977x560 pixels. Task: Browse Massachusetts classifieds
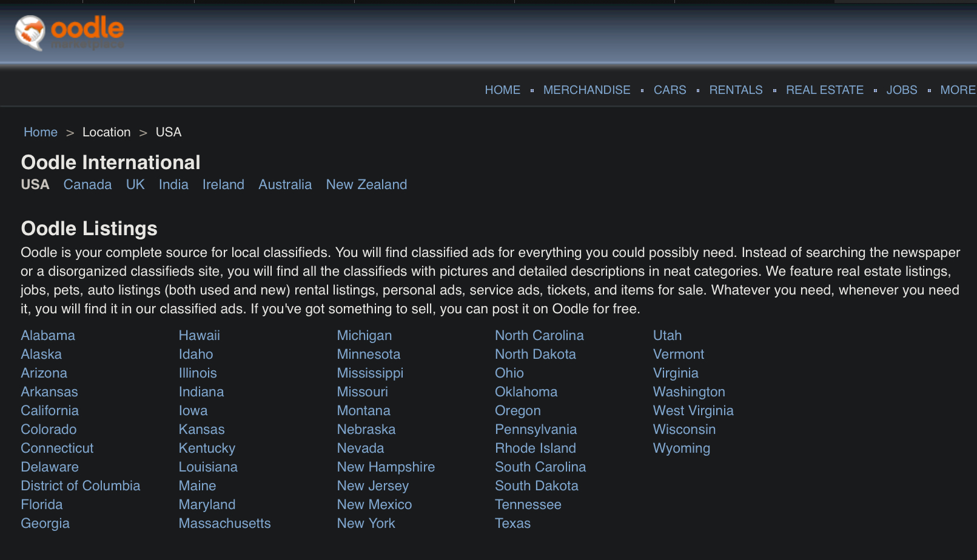point(225,524)
